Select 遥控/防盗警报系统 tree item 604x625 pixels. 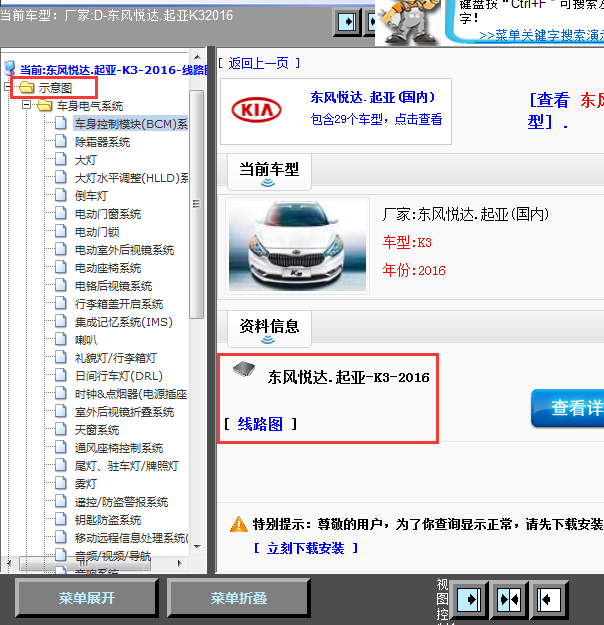click(x=121, y=501)
